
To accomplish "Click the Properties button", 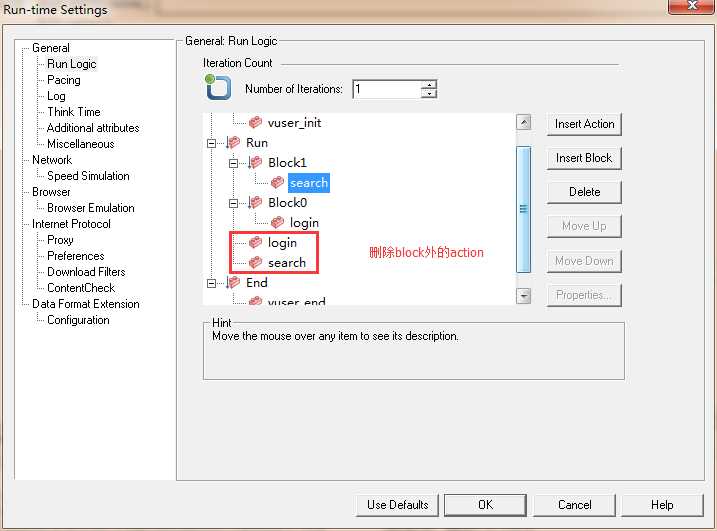I will tap(584, 295).
